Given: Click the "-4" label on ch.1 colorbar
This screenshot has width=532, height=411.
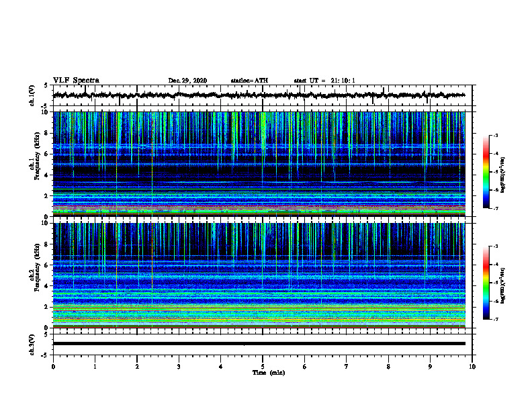Looking at the screenshot, I should coord(496,154).
